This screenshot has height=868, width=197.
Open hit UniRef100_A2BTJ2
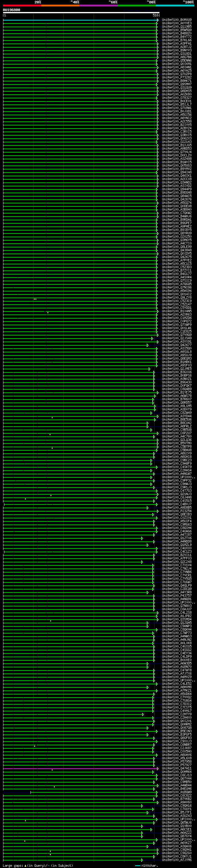coord(177,47)
